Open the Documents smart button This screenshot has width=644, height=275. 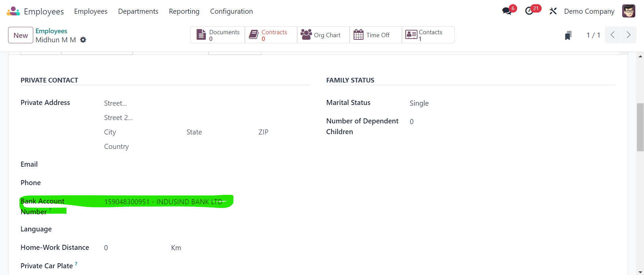click(x=218, y=35)
